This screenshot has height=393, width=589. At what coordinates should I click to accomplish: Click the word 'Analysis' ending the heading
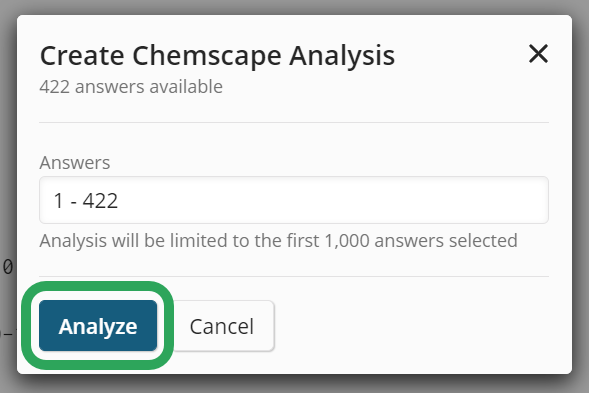click(x=342, y=56)
